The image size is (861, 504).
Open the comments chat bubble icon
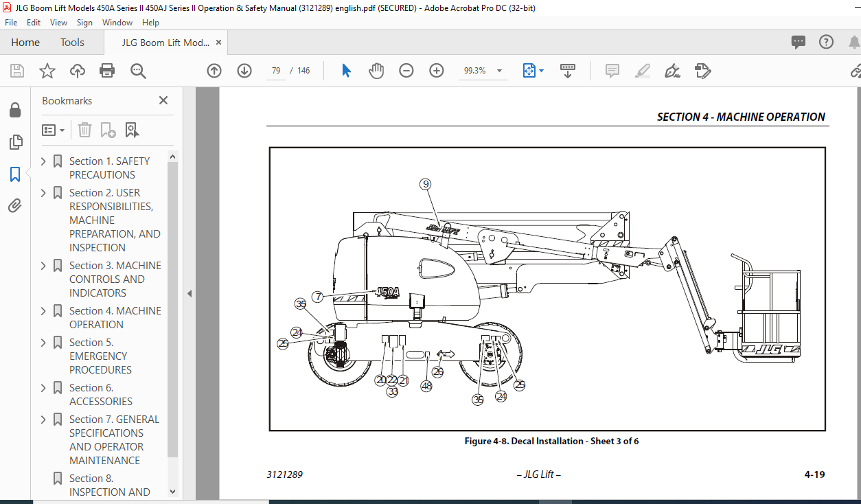pyautogui.click(x=798, y=42)
